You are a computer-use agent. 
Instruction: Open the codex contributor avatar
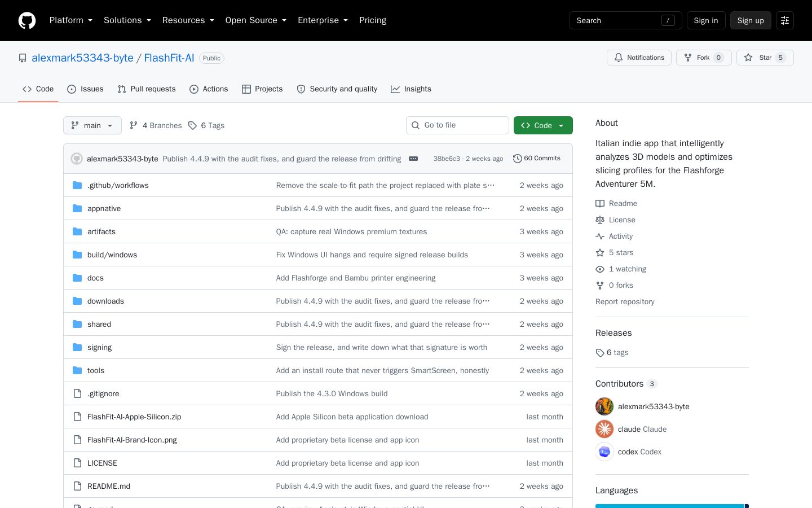click(x=604, y=452)
